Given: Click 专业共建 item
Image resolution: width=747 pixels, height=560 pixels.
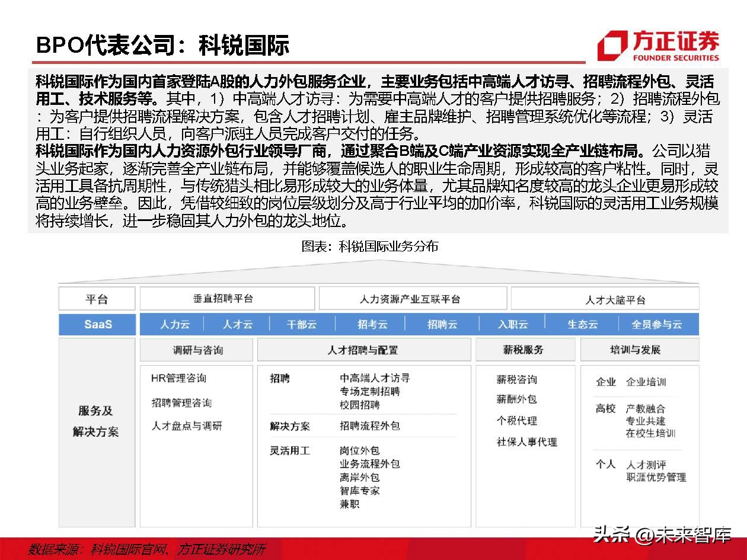Looking at the screenshot, I should tap(646, 421).
